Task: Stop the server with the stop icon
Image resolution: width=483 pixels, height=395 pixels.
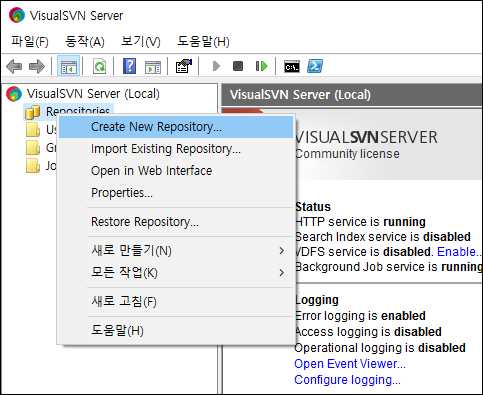Action: pos(238,66)
